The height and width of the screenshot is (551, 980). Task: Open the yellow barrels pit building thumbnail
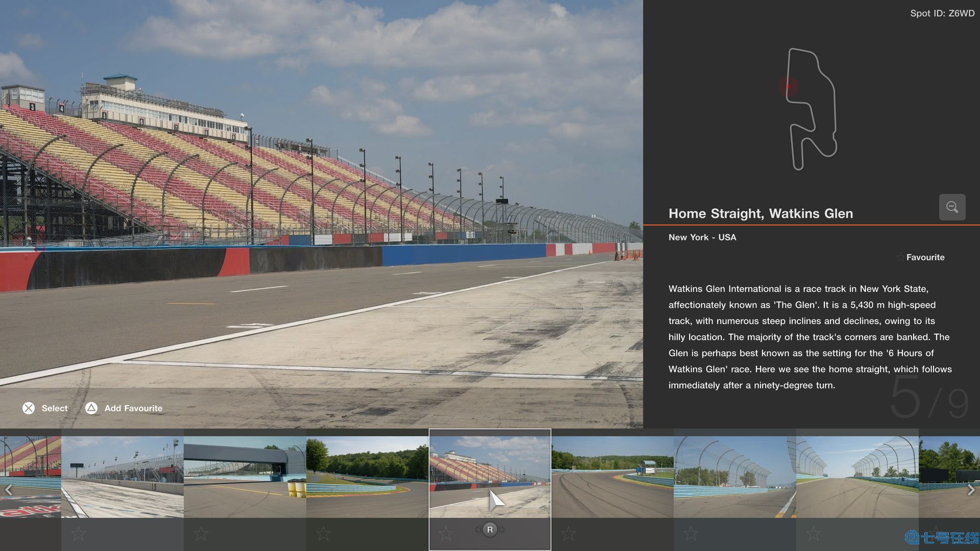(x=245, y=477)
